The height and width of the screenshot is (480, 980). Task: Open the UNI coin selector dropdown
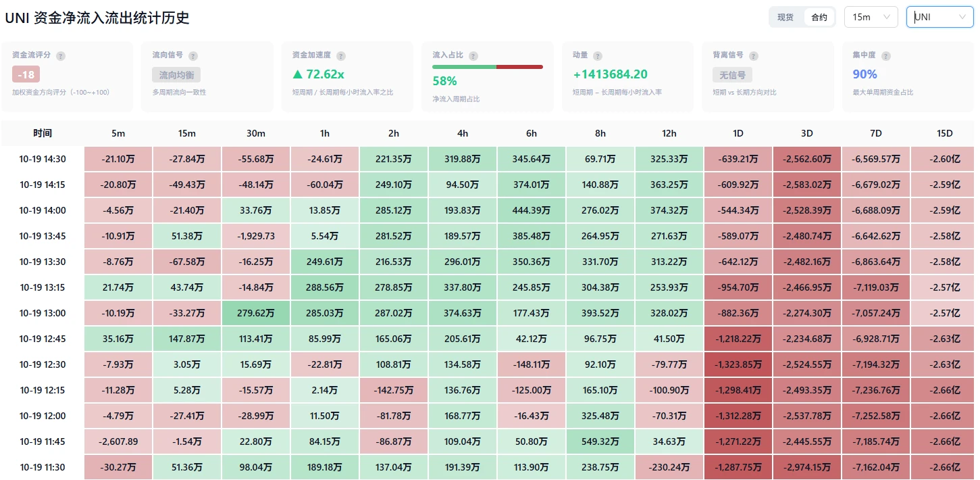[x=940, y=18]
